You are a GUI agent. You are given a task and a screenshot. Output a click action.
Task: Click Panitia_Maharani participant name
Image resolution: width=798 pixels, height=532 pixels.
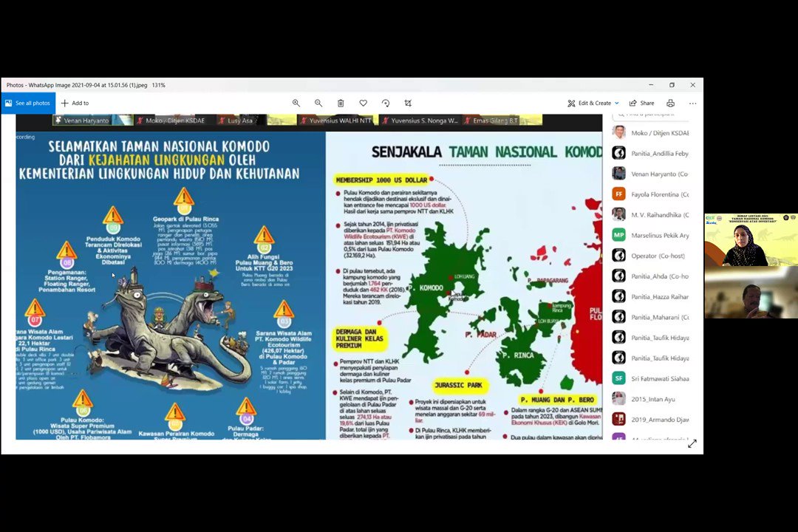[660, 317]
